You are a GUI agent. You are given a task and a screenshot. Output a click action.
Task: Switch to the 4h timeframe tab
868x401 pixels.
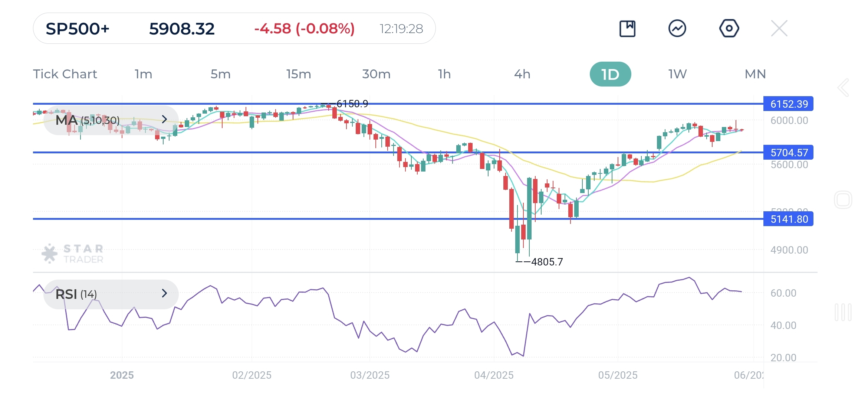[523, 74]
